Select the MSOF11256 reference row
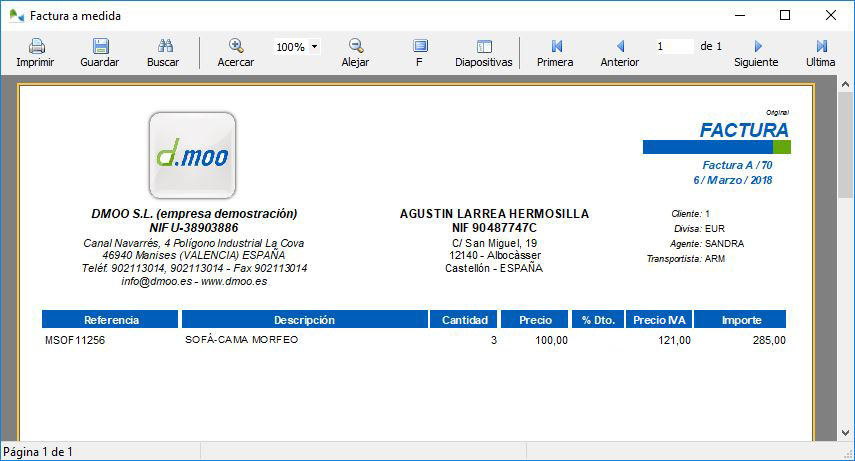855x461 pixels. point(75,340)
